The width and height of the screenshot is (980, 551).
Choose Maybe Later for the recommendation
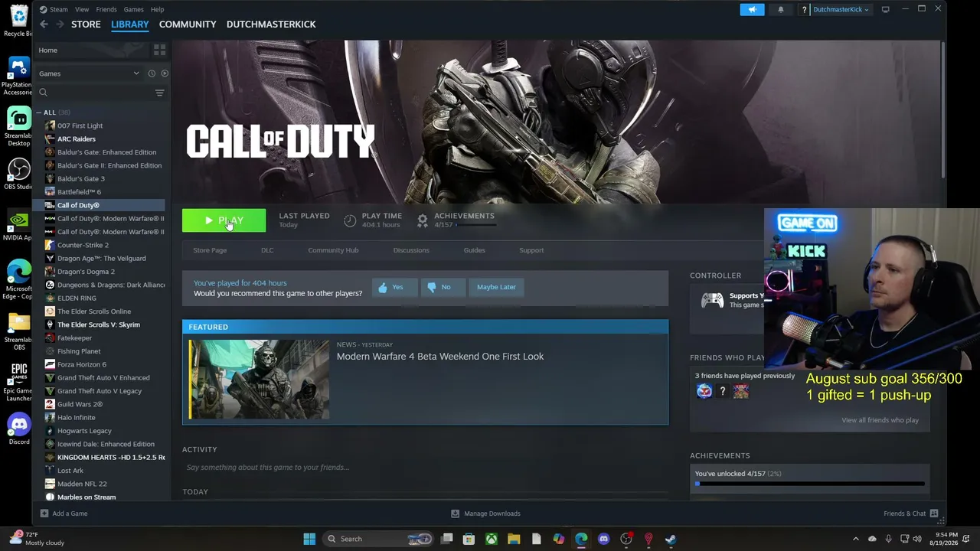(x=496, y=287)
